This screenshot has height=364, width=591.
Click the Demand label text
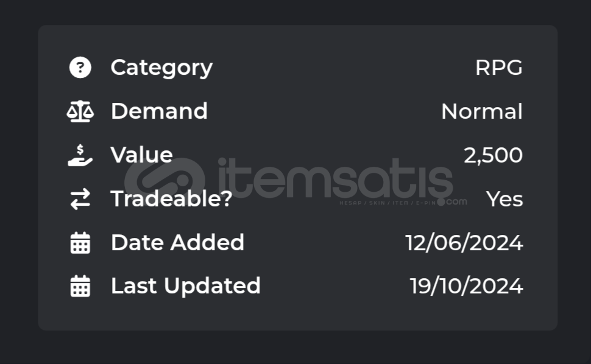pyautogui.click(x=159, y=111)
